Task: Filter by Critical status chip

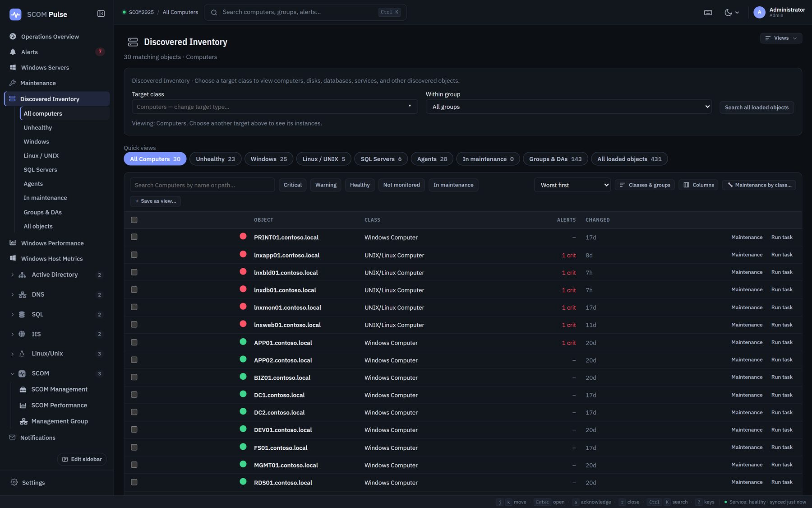Action: pyautogui.click(x=292, y=185)
